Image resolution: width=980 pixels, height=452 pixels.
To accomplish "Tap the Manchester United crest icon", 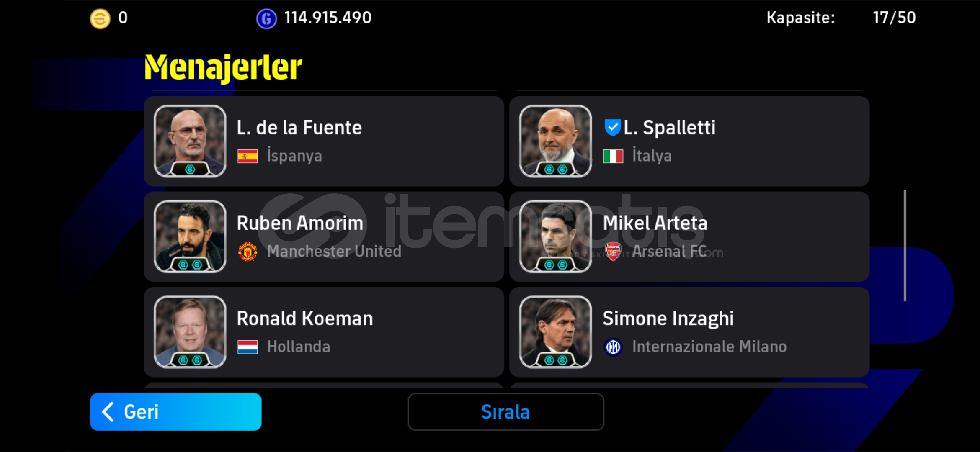I will click(x=248, y=252).
